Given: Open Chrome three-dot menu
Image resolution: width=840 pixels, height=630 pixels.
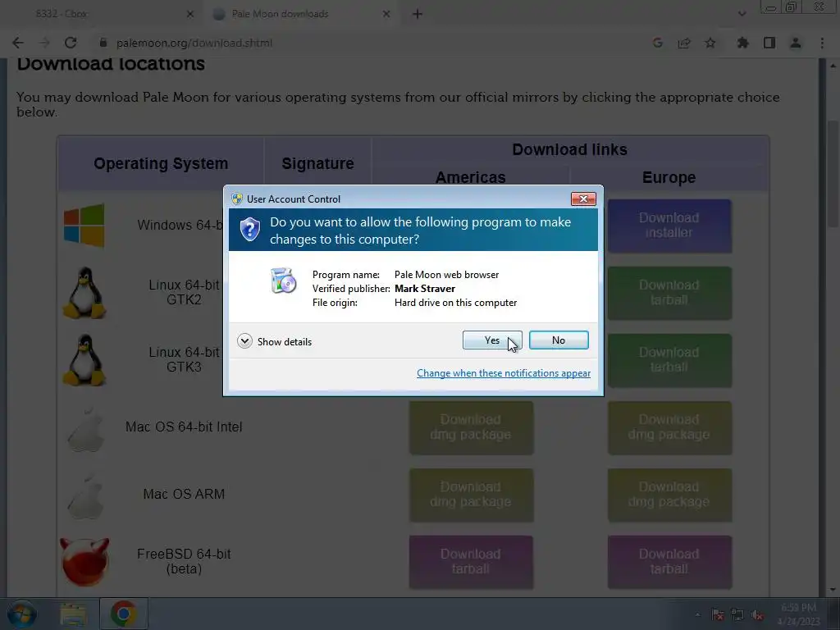Looking at the screenshot, I should [x=822, y=43].
